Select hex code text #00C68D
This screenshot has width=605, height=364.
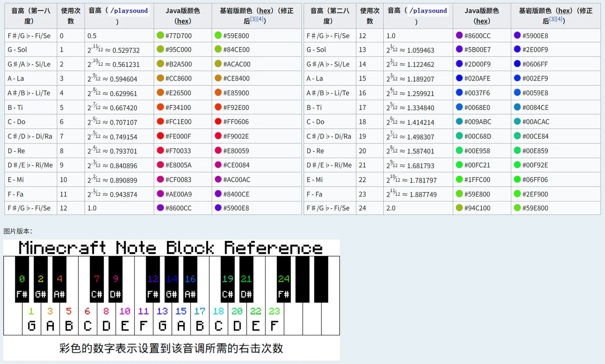[478, 136]
